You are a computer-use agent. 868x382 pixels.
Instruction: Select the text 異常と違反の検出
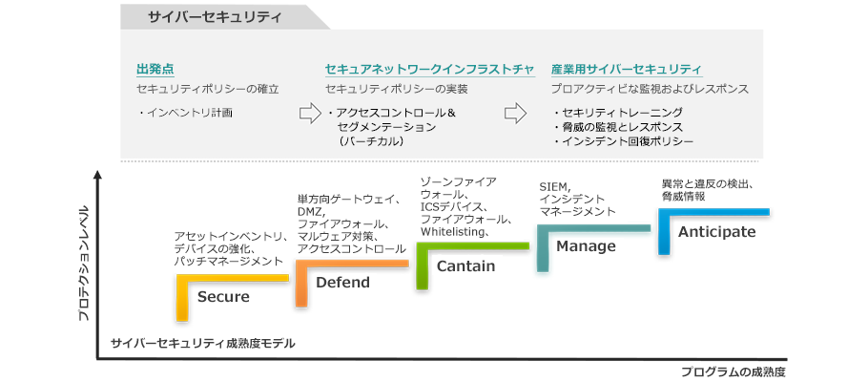point(703,184)
